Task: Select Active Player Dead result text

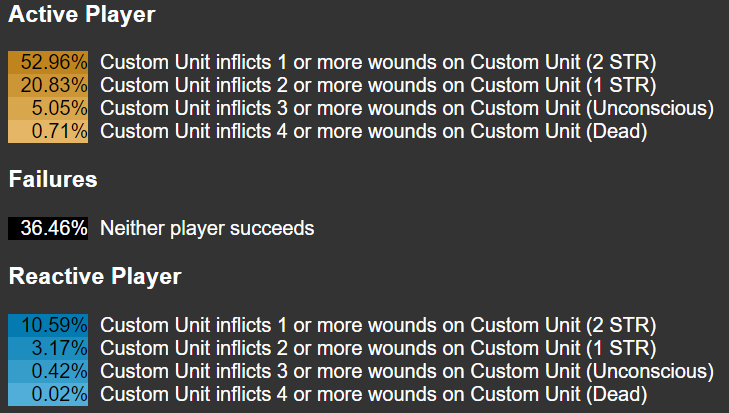Action: click(373, 130)
